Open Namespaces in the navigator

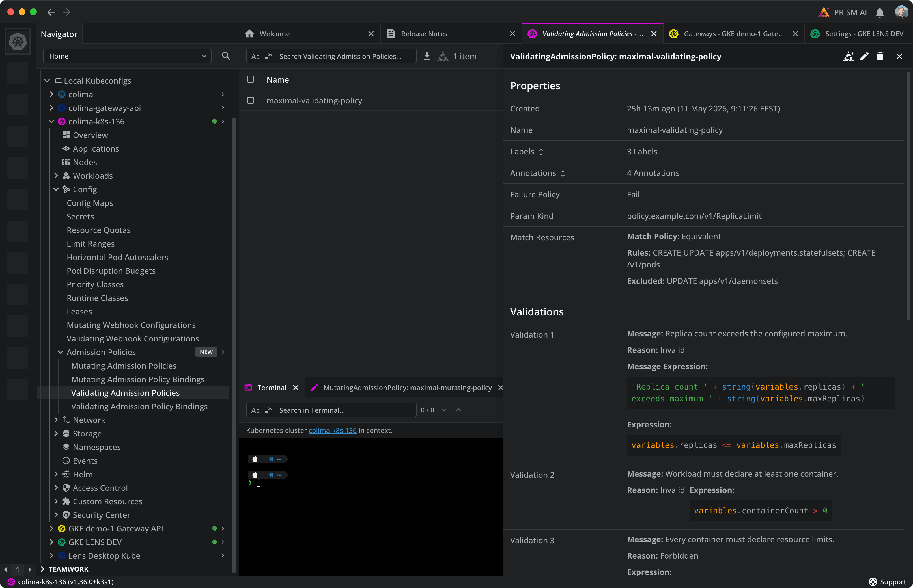pos(97,447)
